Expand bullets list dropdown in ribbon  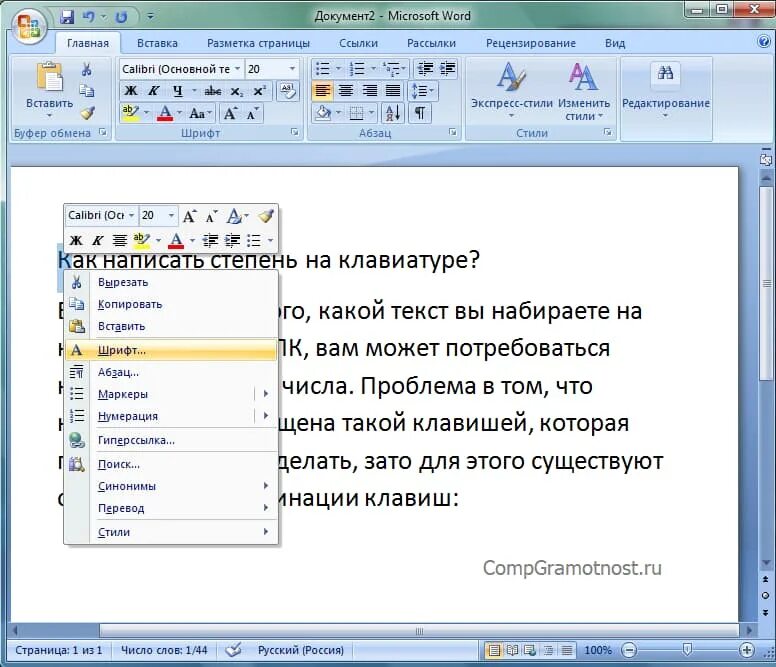coord(339,68)
